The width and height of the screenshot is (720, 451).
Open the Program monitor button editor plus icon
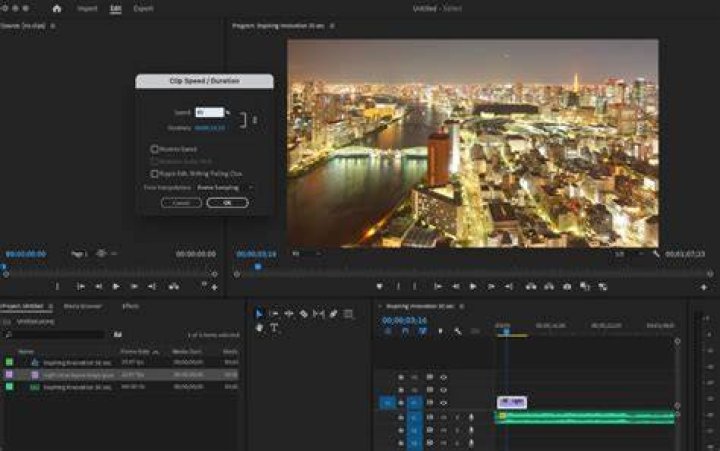(x=703, y=287)
